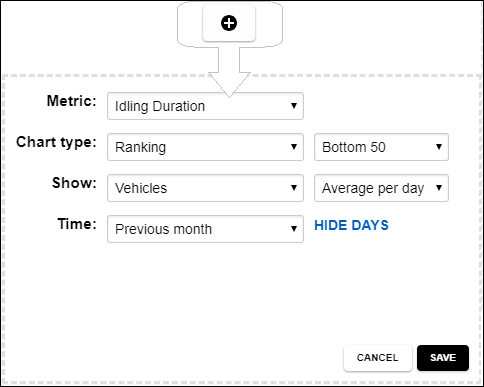Screen dimensions: 484x387
Task: Click the arrow next to Average per day
Action: 439,188
